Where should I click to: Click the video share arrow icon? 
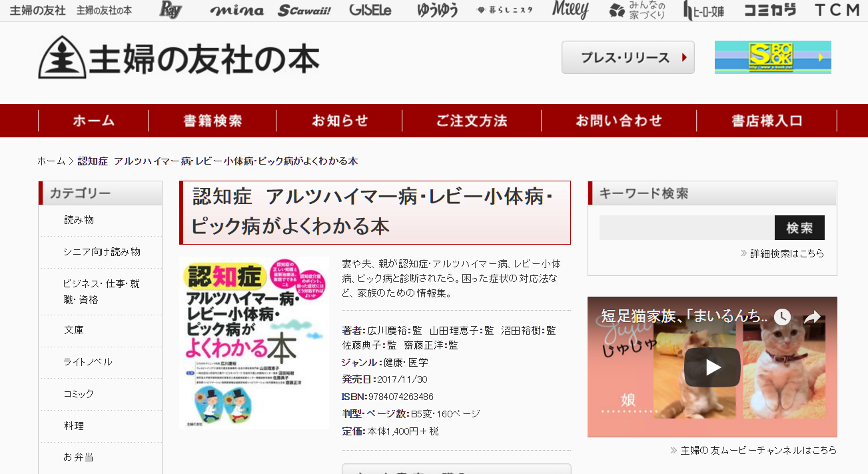coord(812,317)
